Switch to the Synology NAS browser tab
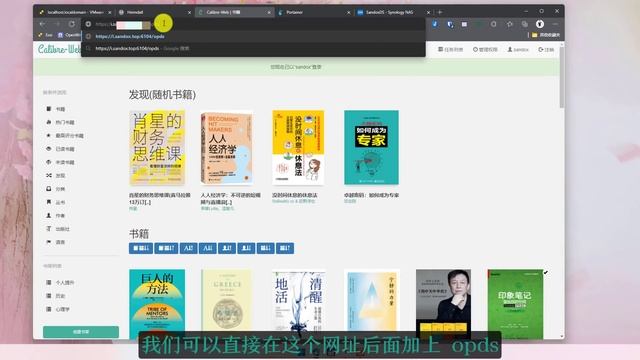Screen dimensions: 640x360 point(392,12)
